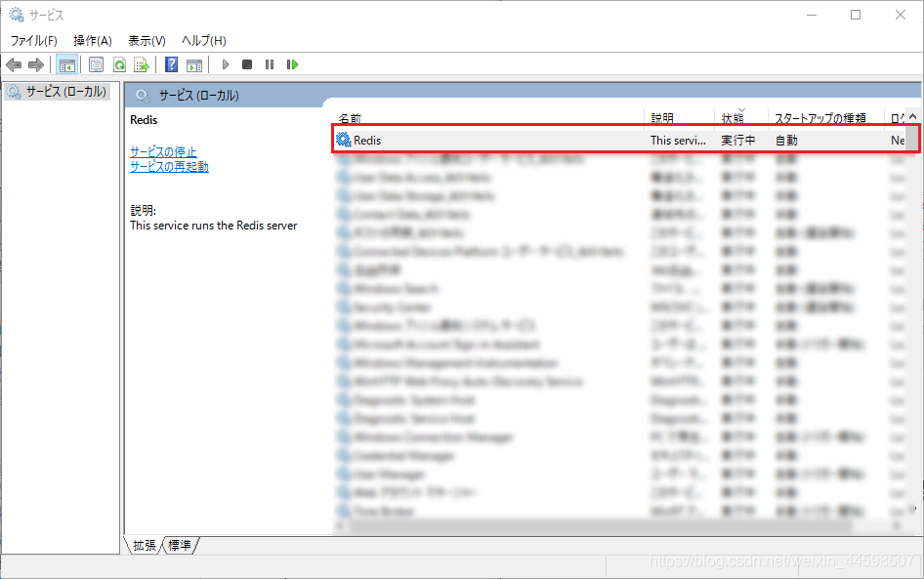Image resolution: width=924 pixels, height=579 pixels.
Task: Click the Pause Service icon
Action: click(x=270, y=64)
